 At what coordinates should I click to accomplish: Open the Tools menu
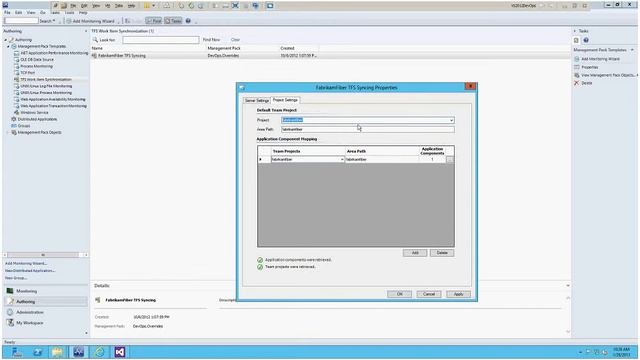point(69,13)
